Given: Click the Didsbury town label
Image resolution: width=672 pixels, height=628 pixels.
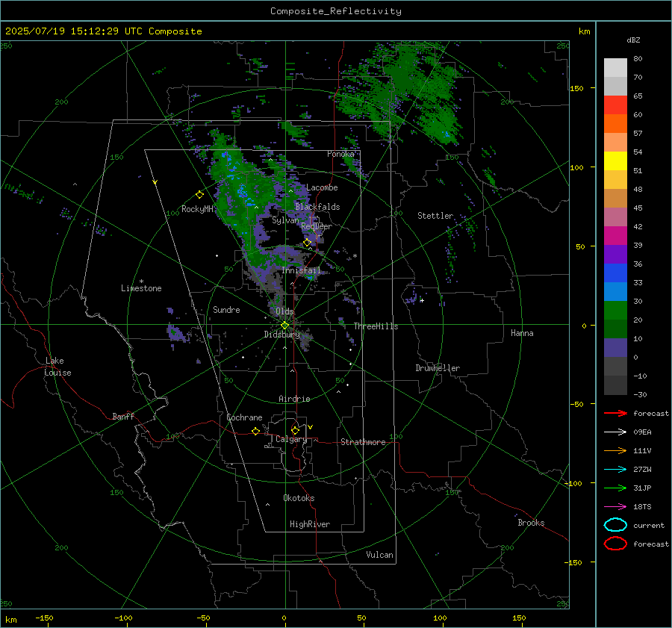Looking at the screenshot, I should pos(281,335).
